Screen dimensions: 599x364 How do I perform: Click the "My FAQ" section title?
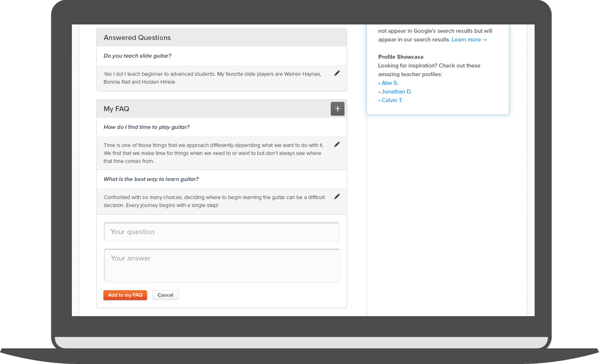coord(116,109)
